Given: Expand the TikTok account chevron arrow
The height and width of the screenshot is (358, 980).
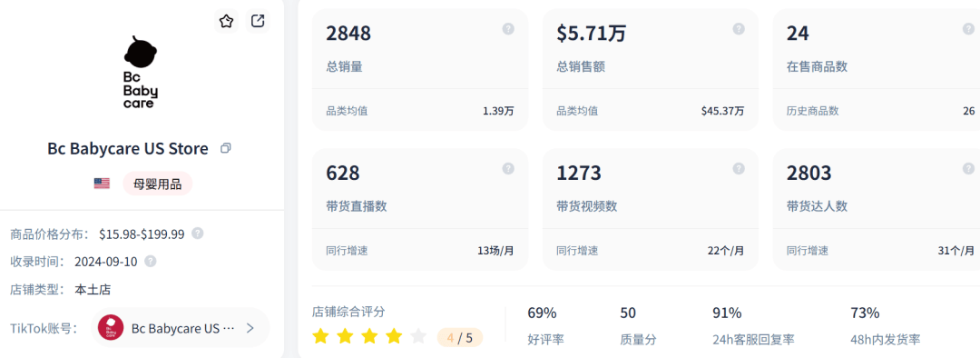Looking at the screenshot, I should 250,327.
